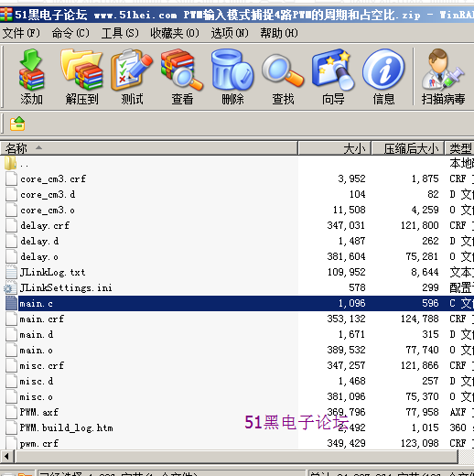Click the Add (添加) toolbar icon

coord(31,70)
